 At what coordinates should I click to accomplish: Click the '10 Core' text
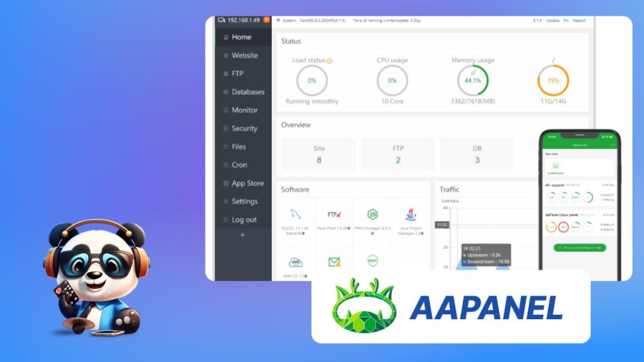(392, 101)
